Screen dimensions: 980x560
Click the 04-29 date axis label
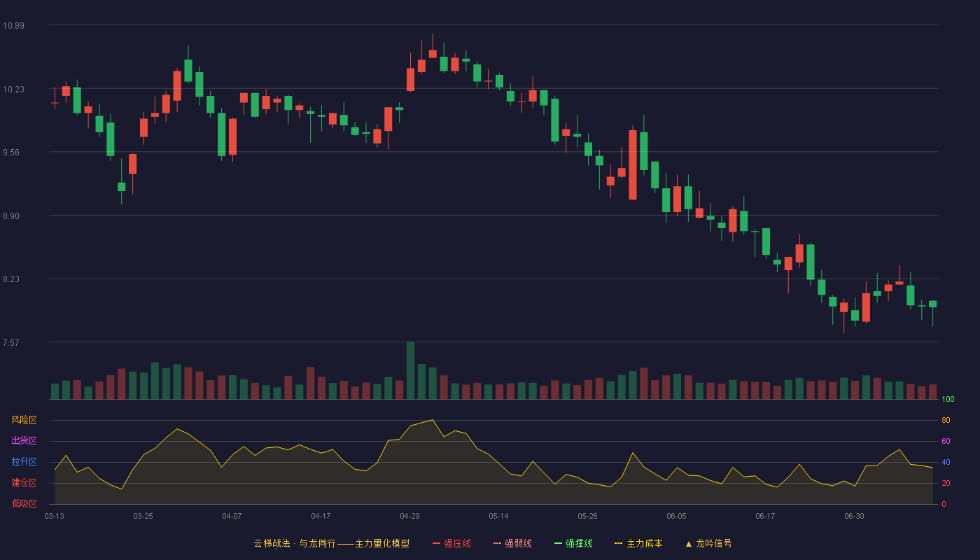pos(409,516)
